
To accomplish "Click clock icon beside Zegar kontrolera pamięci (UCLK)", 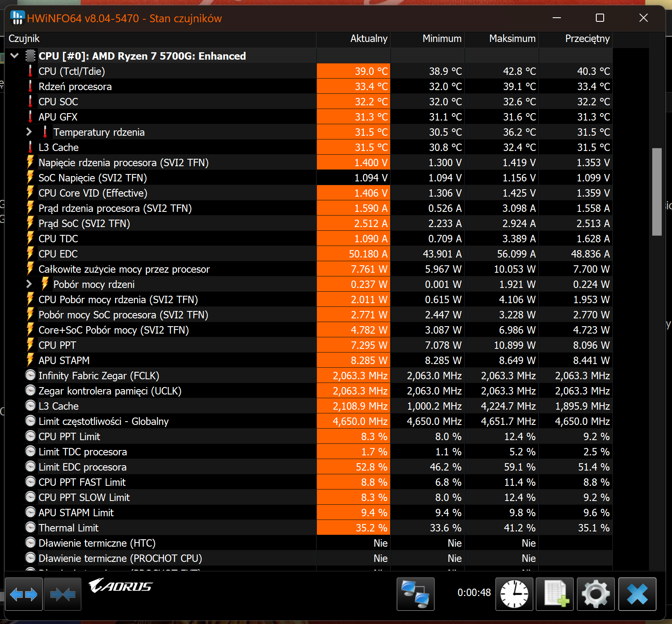I will click(30, 390).
